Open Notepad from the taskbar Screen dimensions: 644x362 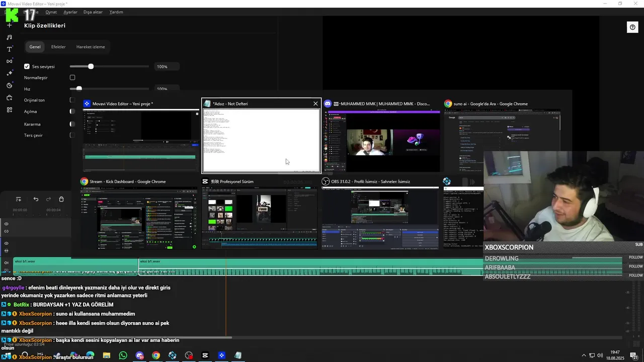pyautogui.click(x=237, y=355)
